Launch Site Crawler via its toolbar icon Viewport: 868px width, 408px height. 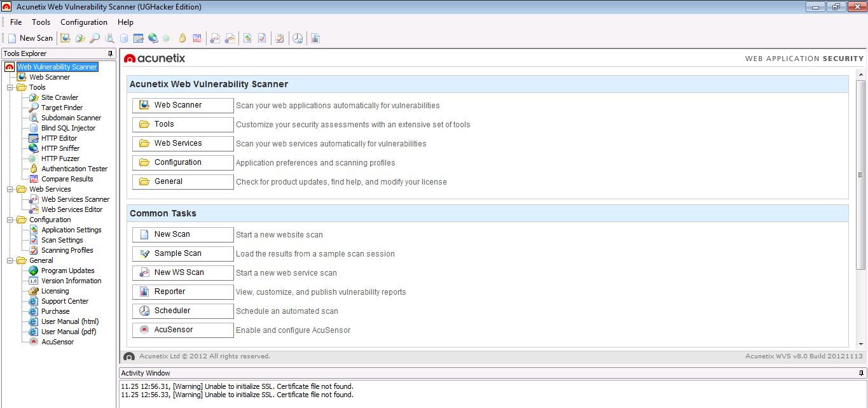80,38
